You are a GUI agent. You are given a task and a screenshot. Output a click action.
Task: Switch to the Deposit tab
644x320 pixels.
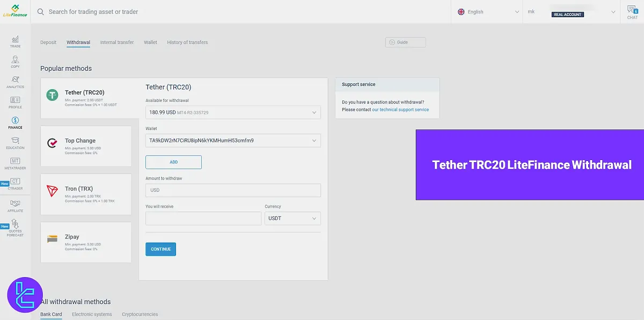tap(48, 42)
